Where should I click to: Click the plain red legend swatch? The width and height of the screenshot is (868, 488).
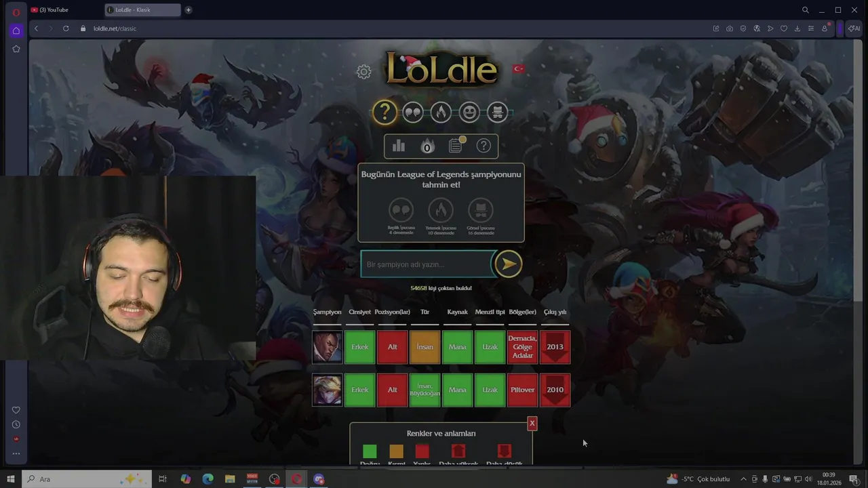pyautogui.click(x=422, y=451)
